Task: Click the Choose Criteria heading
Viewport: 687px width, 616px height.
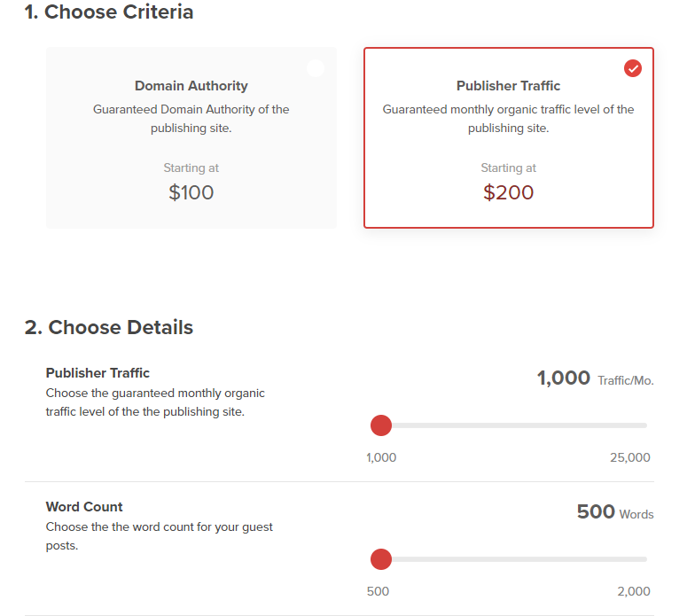Action: [x=109, y=12]
